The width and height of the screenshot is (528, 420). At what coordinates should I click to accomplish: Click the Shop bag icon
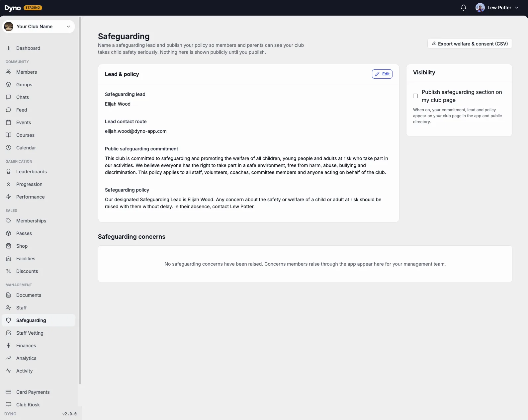click(x=9, y=246)
